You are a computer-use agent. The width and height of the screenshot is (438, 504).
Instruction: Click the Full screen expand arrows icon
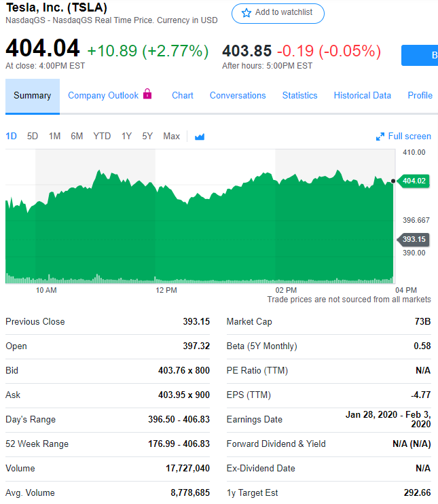point(380,137)
